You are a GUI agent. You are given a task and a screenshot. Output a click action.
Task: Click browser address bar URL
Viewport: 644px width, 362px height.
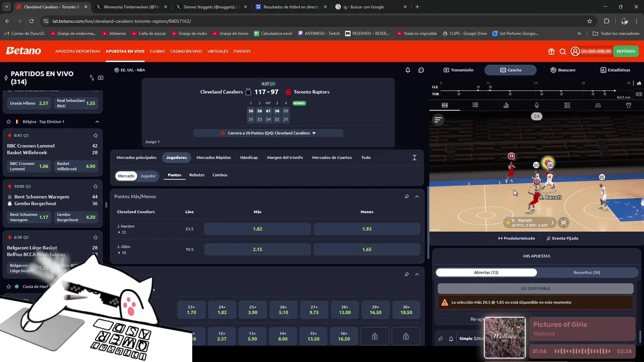pyautogui.click(x=121, y=21)
